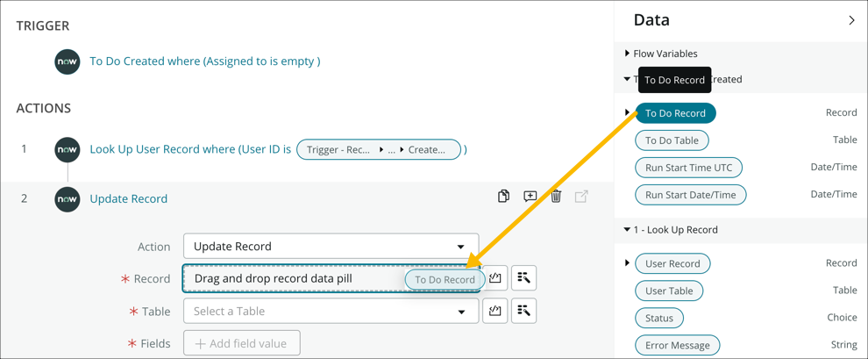Viewport: 868px width, 359px height.
Task: Open the Look Up User Record action
Action: [189, 149]
